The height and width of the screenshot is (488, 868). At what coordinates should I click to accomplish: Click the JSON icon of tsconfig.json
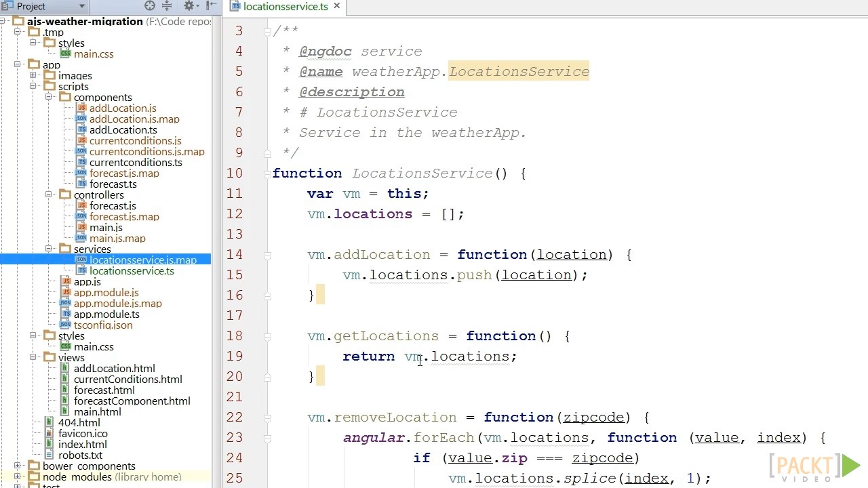click(x=66, y=325)
